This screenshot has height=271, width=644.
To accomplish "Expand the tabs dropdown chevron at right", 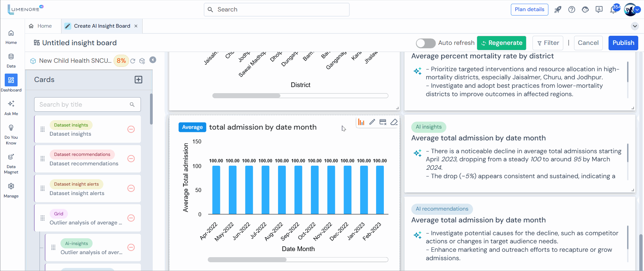I will pos(635,26).
